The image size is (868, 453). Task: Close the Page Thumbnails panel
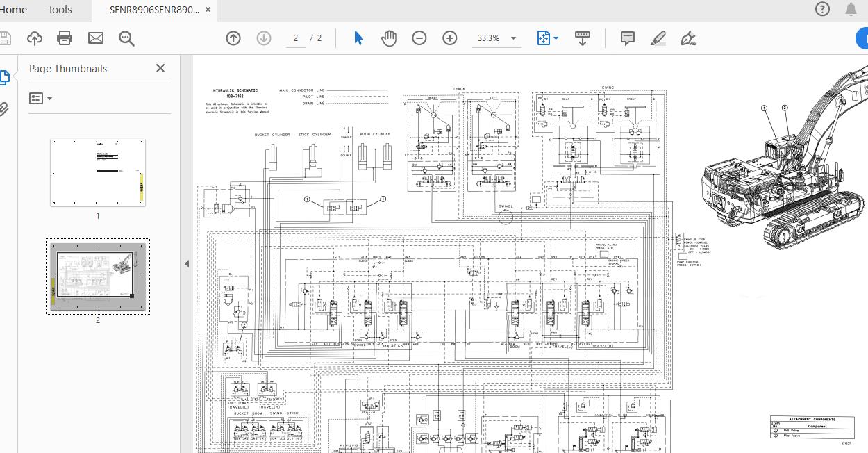(x=160, y=68)
